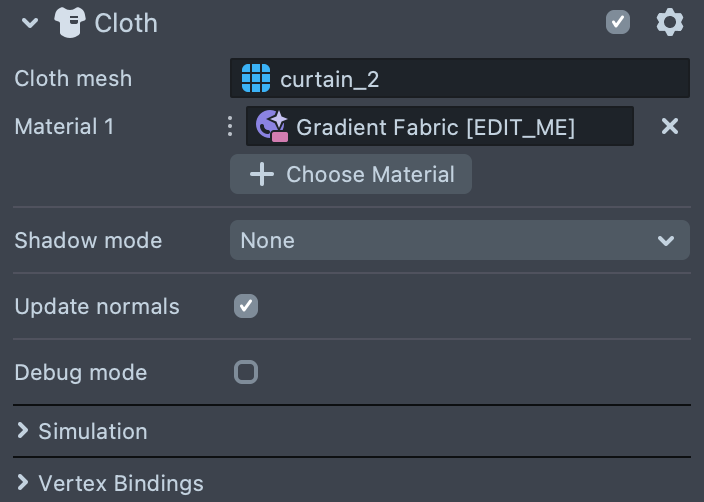Click the Cloth mesh property label
This screenshot has width=704, height=502.
tap(73, 78)
